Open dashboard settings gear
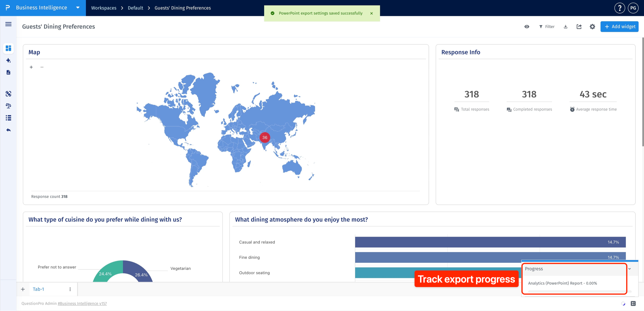This screenshot has width=644, height=311. pyautogui.click(x=592, y=27)
